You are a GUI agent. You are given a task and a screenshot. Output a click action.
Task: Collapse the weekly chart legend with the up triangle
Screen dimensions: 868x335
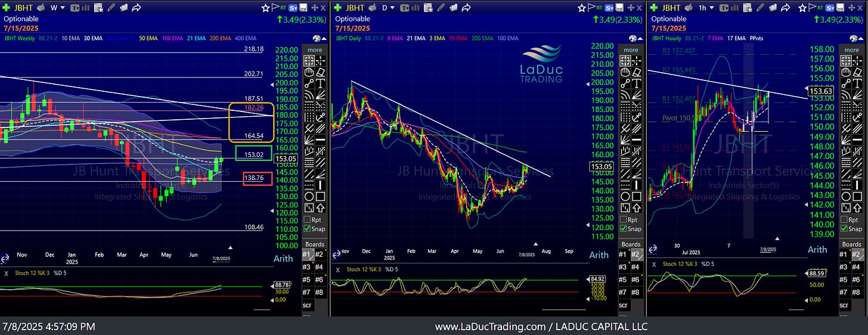pos(324,38)
